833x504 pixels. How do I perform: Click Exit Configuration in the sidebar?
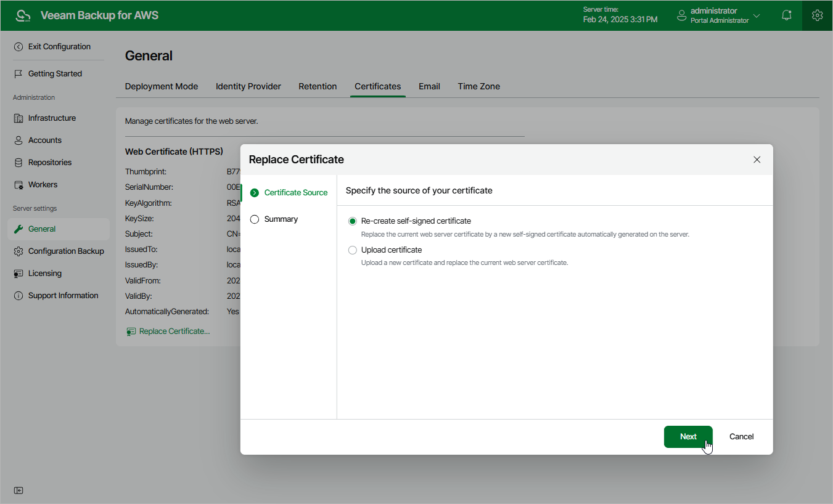[59, 47]
